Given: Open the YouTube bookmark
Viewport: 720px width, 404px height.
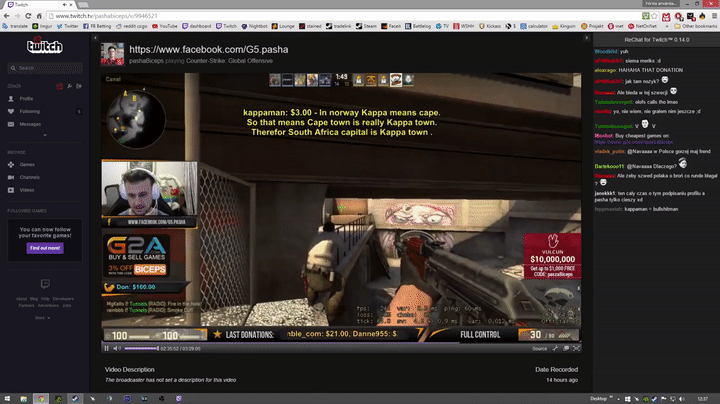Looking at the screenshot, I should [165, 26].
